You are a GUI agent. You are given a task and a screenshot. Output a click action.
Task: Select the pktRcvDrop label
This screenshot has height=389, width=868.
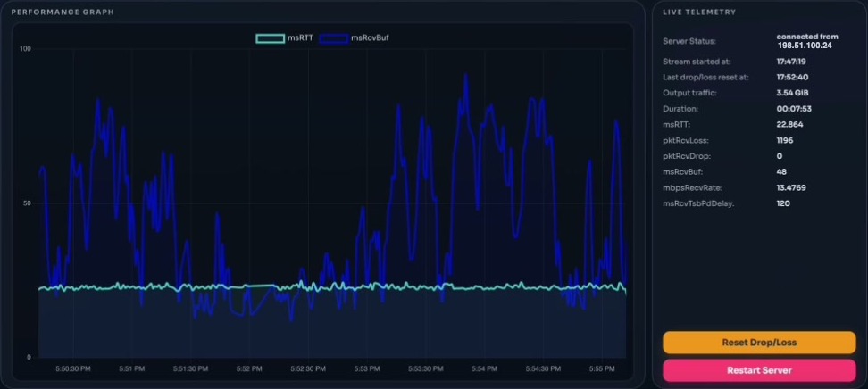pyautogui.click(x=687, y=156)
